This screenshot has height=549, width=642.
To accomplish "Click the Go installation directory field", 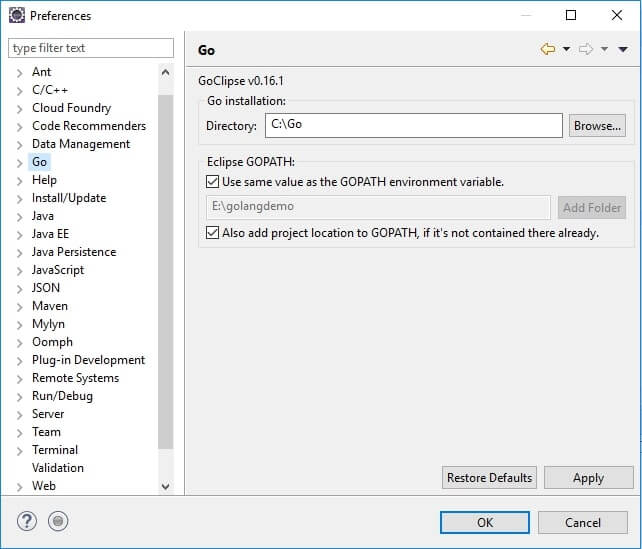I will pos(413,125).
